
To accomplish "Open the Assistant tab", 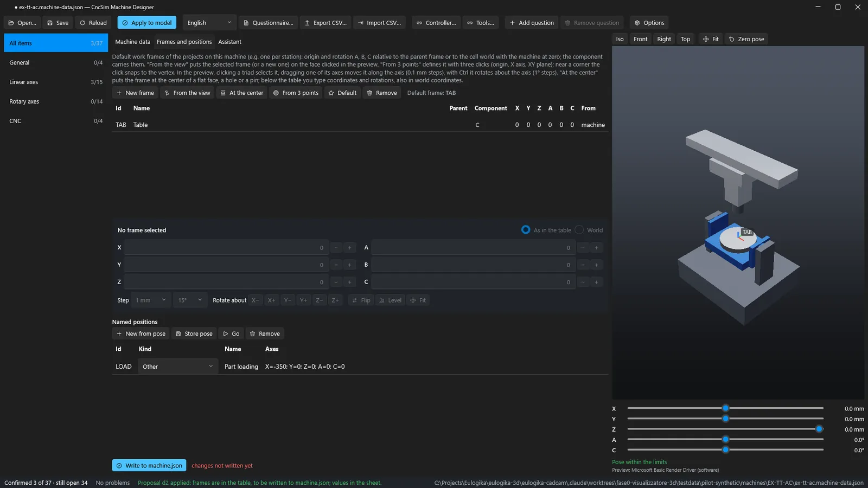I will tap(229, 42).
